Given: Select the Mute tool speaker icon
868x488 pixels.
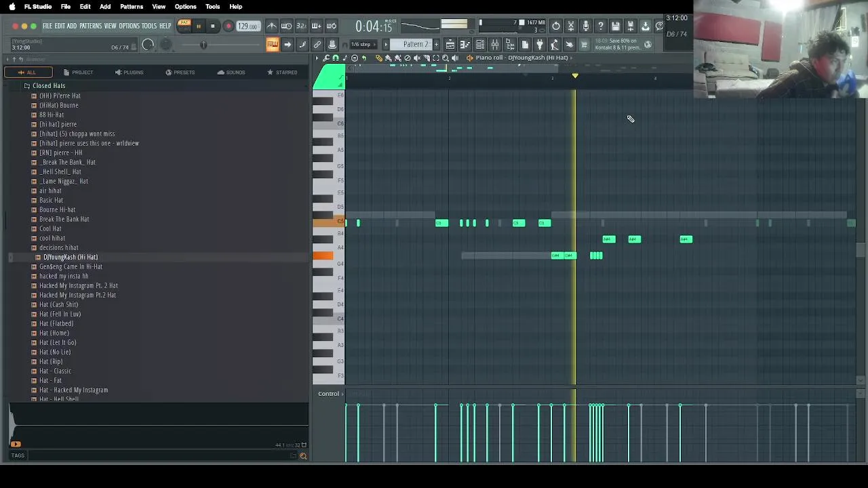Looking at the screenshot, I should click(x=417, y=58).
